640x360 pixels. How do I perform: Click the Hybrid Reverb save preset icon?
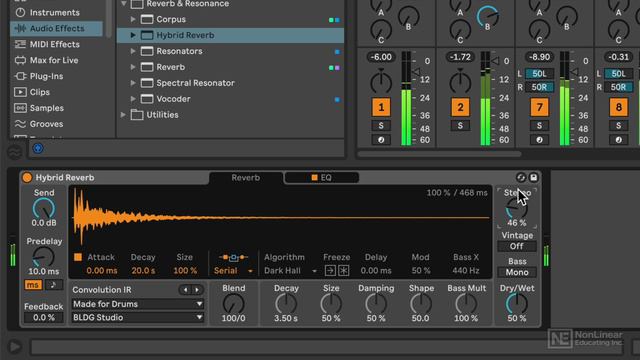(x=533, y=177)
